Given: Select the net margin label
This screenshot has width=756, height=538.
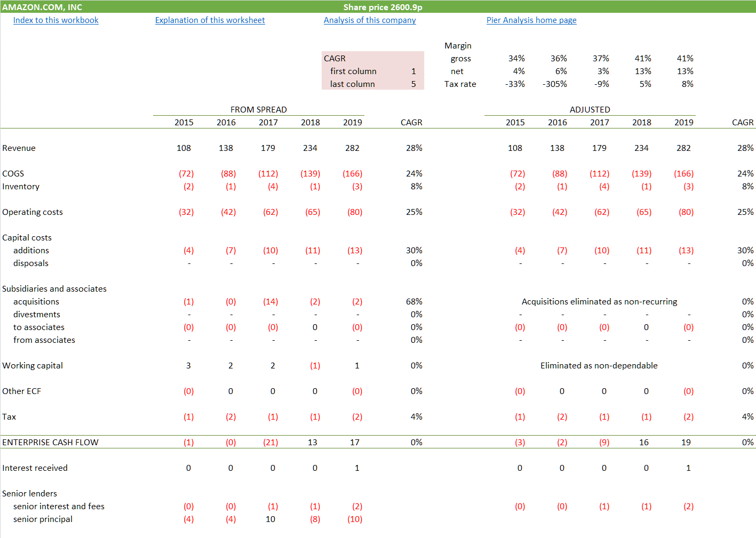Looking at the screenshot, I should 457,71.
